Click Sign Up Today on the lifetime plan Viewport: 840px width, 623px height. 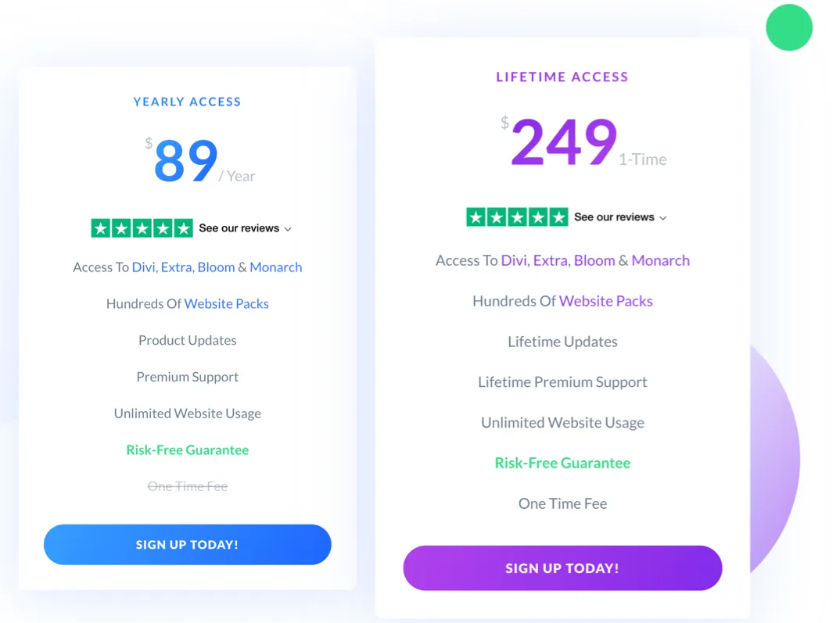[x=562, y=568]
